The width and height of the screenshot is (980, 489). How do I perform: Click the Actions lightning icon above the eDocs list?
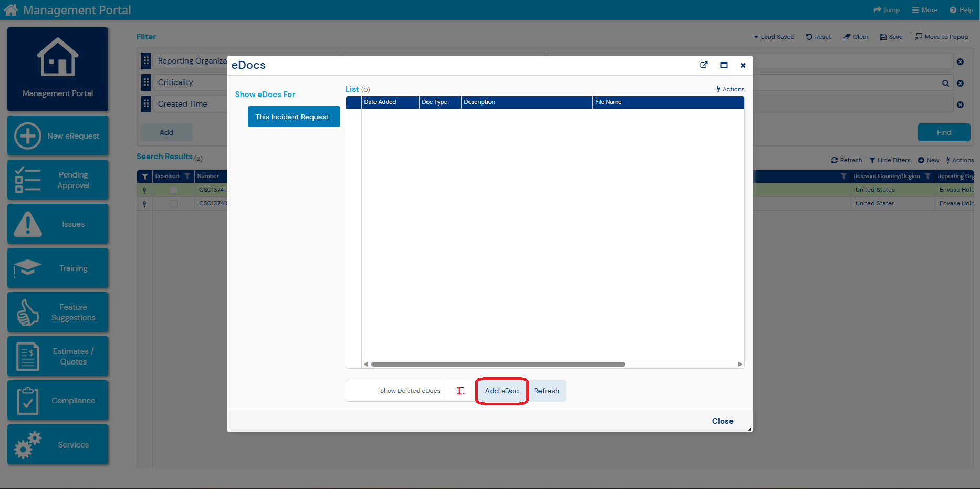(719, 89)
